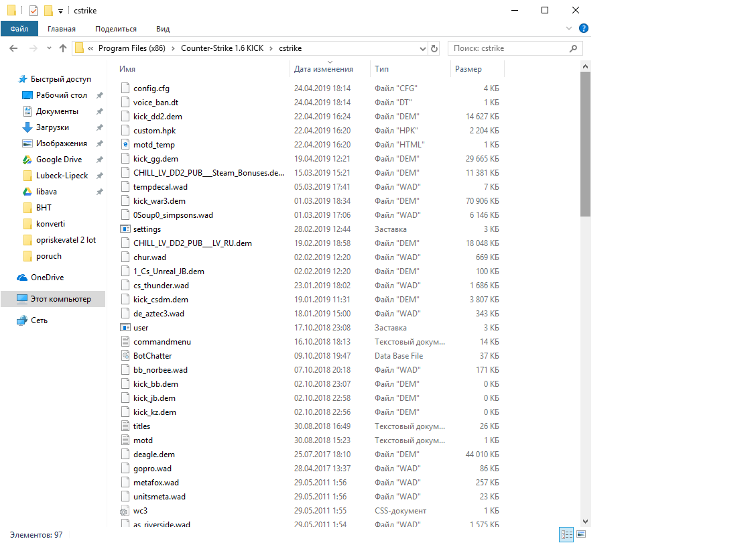This screenshot has width=756, height=543.
Task: Sort by the Имя column header
Action: [x=127, y=69]
